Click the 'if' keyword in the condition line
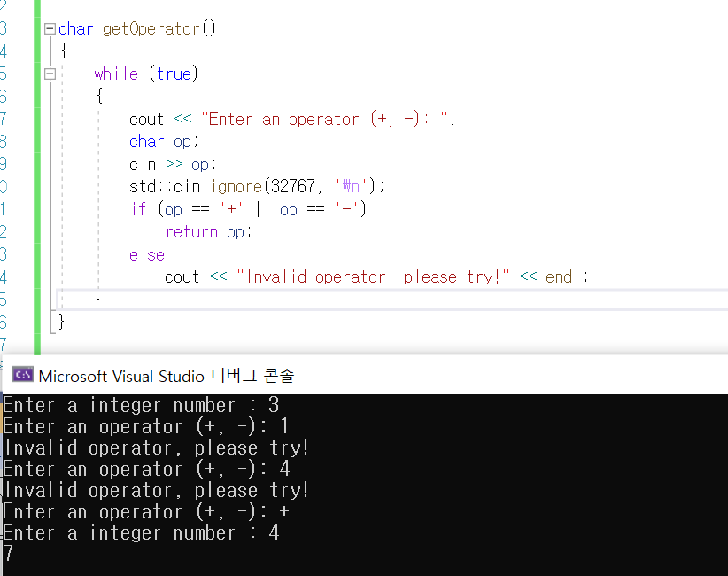728x576 pixels. click(x=138, y=209)
